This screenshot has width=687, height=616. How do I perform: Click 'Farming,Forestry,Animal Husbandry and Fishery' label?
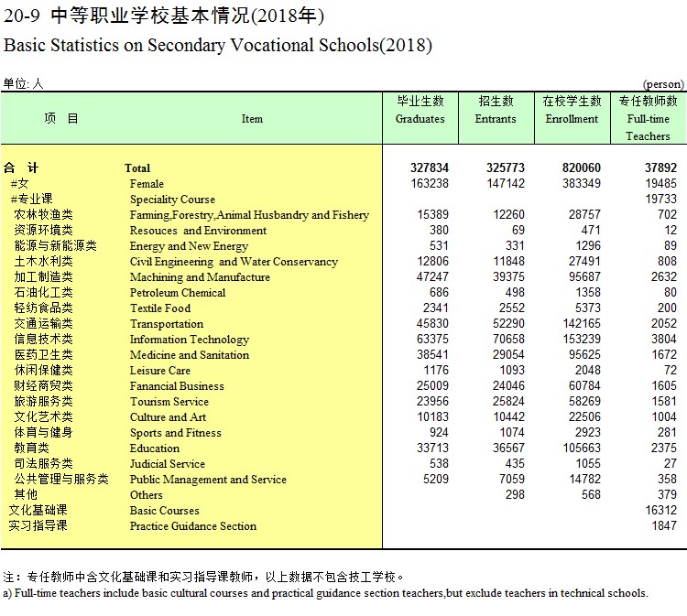tap(249, 215)
